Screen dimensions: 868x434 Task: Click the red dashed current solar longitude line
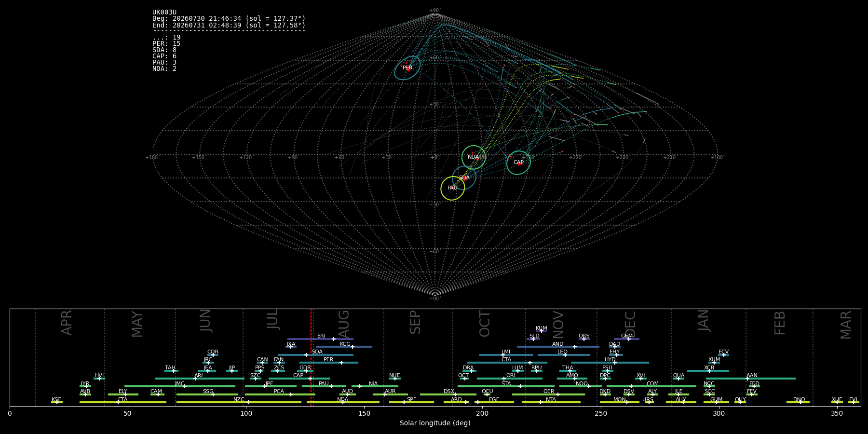[x=311, y=357]
